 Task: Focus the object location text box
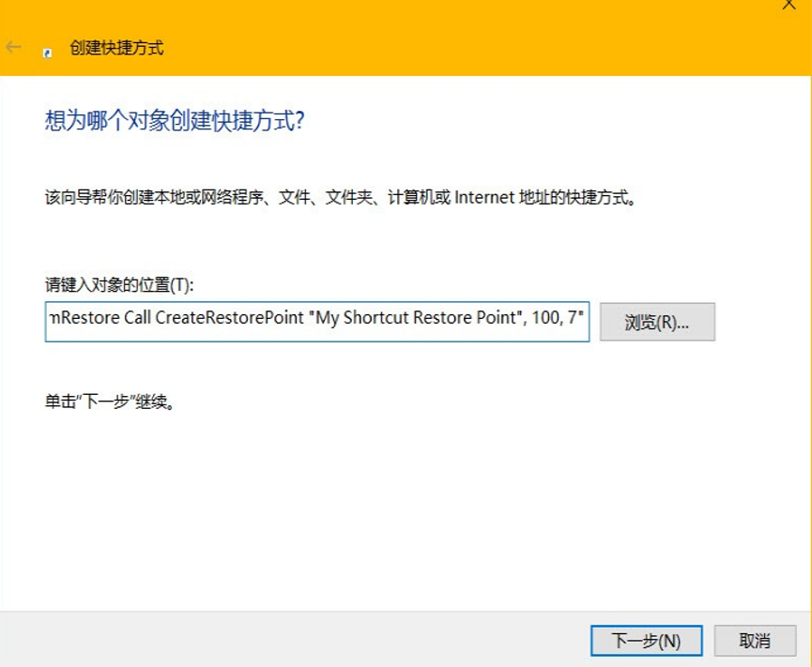[316, 322]
